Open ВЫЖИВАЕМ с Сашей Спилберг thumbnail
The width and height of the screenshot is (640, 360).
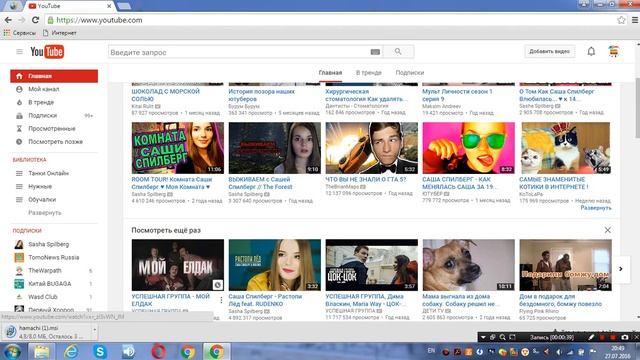click(x=275, y=148)
